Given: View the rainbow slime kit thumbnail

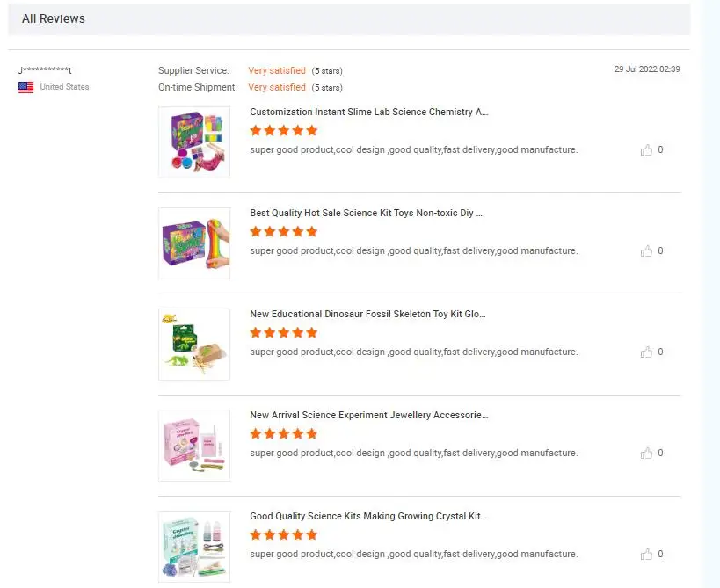Looking at the screenshot, I should click(x=194, y=243).
